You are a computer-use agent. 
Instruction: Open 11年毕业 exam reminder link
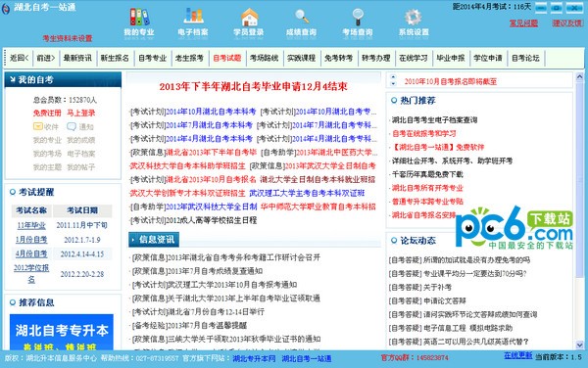point(31,225)
